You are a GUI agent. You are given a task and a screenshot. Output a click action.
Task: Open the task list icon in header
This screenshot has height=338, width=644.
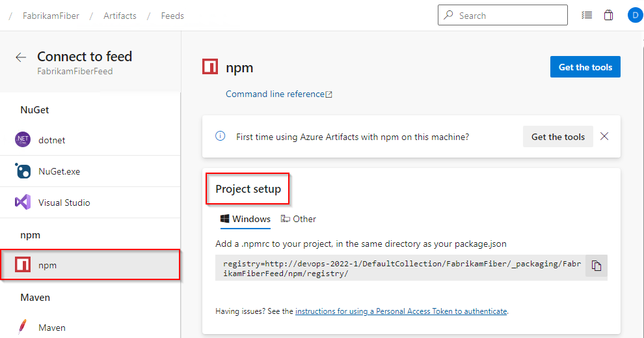[587, 16]
